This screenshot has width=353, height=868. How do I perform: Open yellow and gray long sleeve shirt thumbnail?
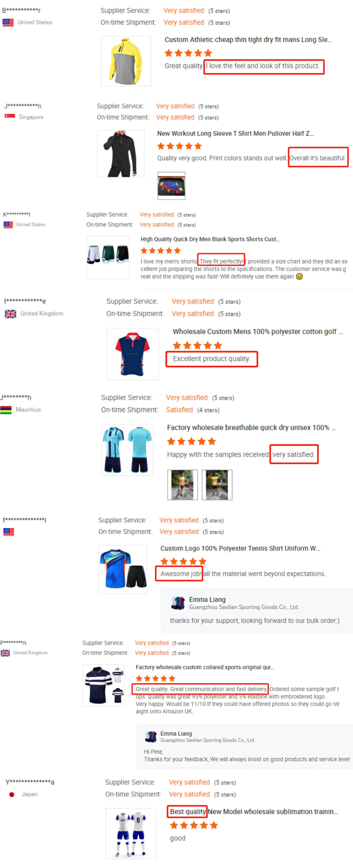126,61
